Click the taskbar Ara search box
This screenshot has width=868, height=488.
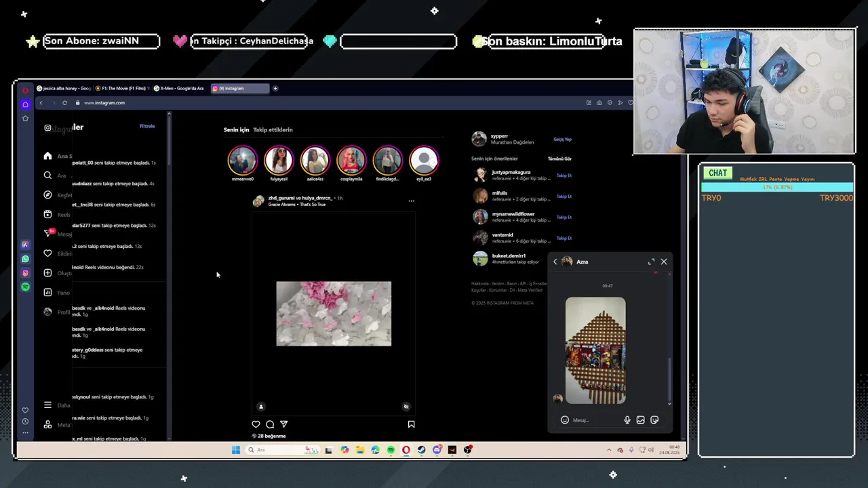(282, 450)
